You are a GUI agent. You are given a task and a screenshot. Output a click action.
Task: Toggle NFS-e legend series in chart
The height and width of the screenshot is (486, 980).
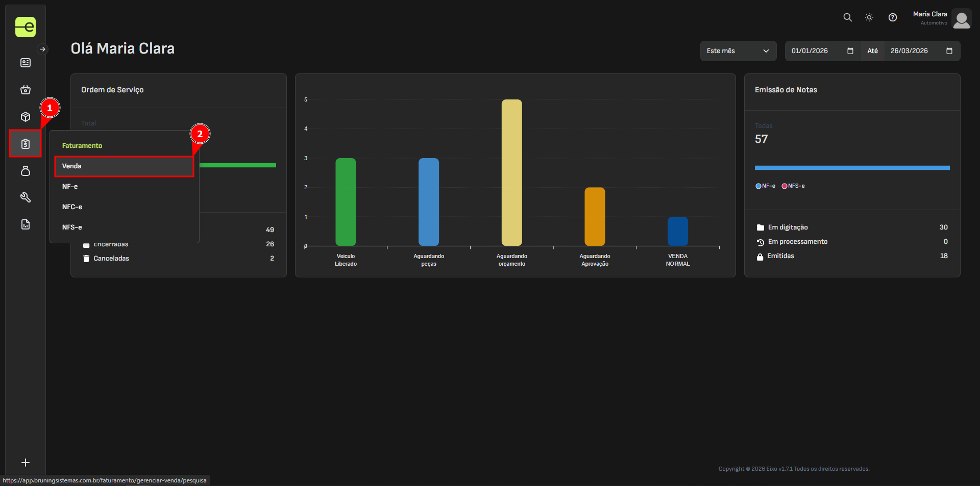pyautogui.click(x=793, y=186)
